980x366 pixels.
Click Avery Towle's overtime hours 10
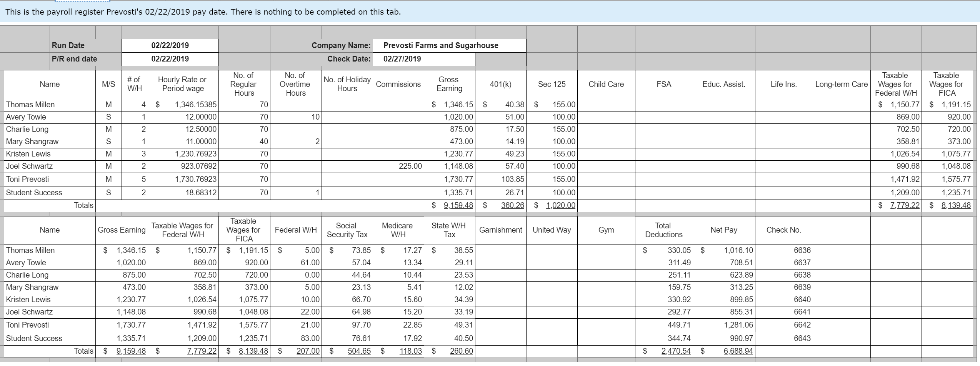pyautogui.click(x=296, y=117)
